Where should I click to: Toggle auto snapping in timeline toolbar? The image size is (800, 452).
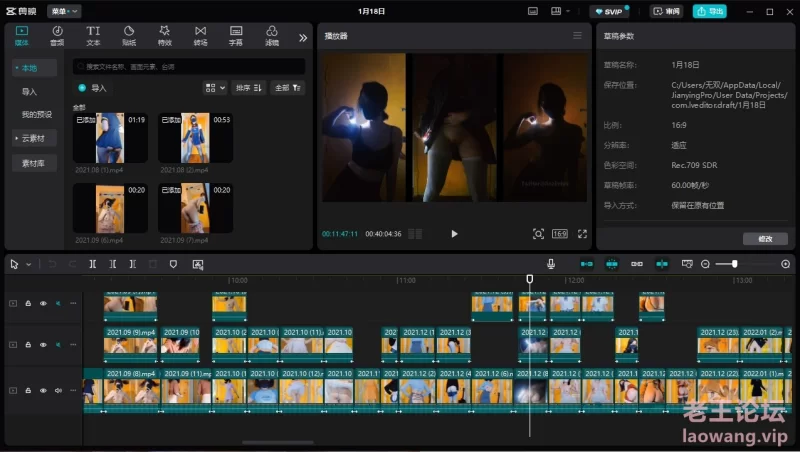coord(612,264)
